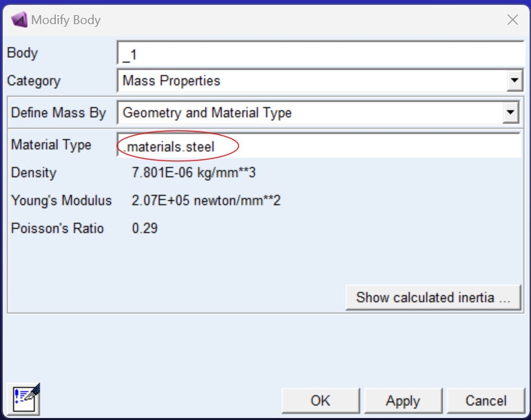Open the comments tool icon at bottom left

point(23,400)
